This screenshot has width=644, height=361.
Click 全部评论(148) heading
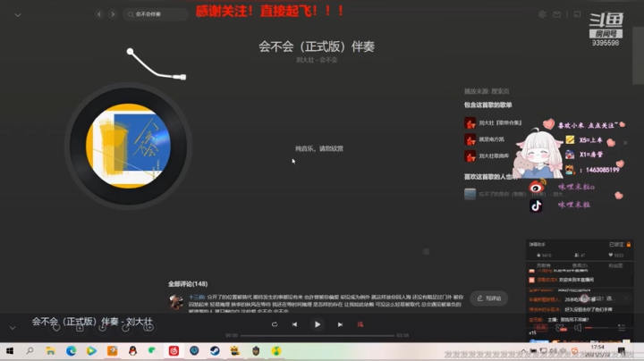tap(188, 284)
